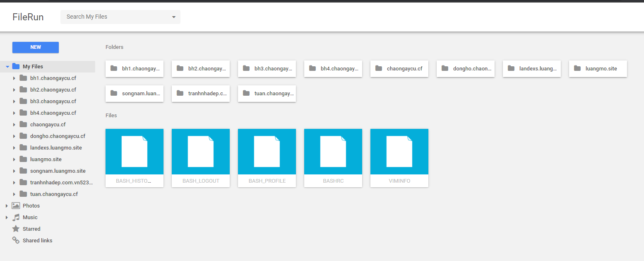
Task: Open the BASH_HISTO file thumbnail
Action: point(135,152)
